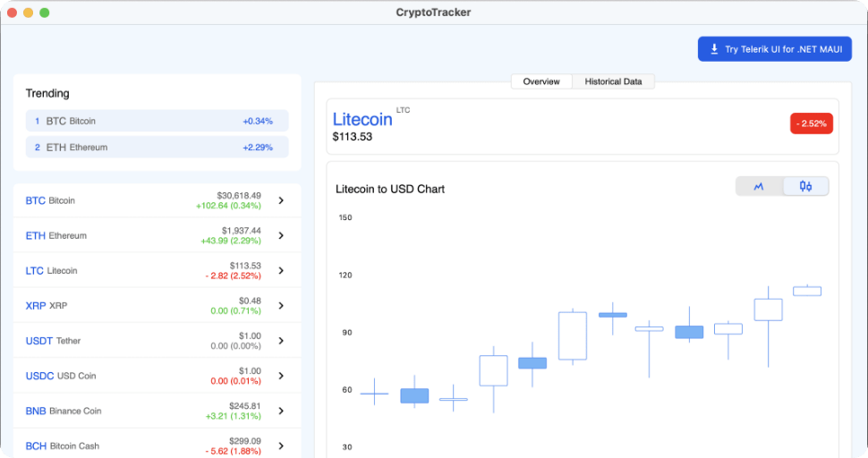Click the rightmost candlestick in chart
Image resolution: width=868 pixels, height=458 pixels.
click(x=807, y=291)
